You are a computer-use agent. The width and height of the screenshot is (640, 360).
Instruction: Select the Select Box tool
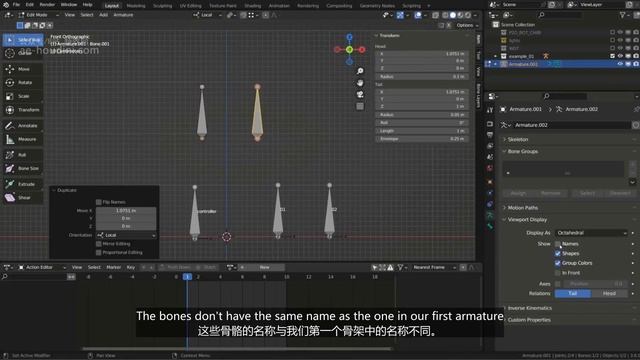[x=23, y=40]
